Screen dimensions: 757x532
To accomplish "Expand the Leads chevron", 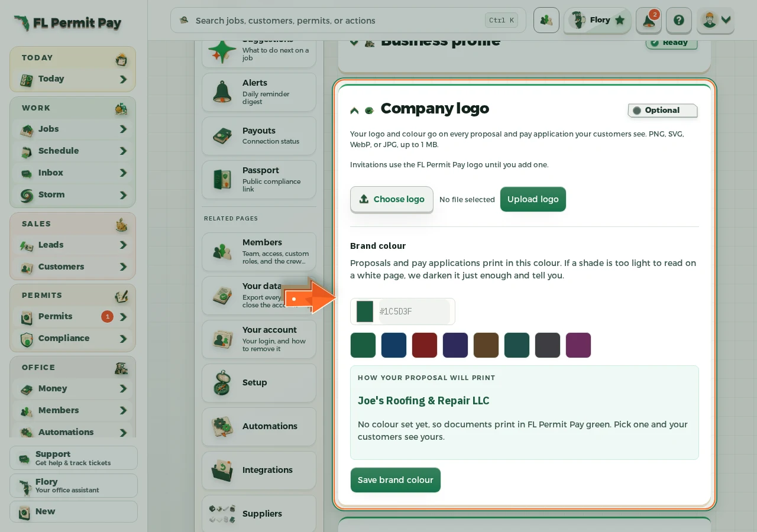I will click(x=123, y=245).
